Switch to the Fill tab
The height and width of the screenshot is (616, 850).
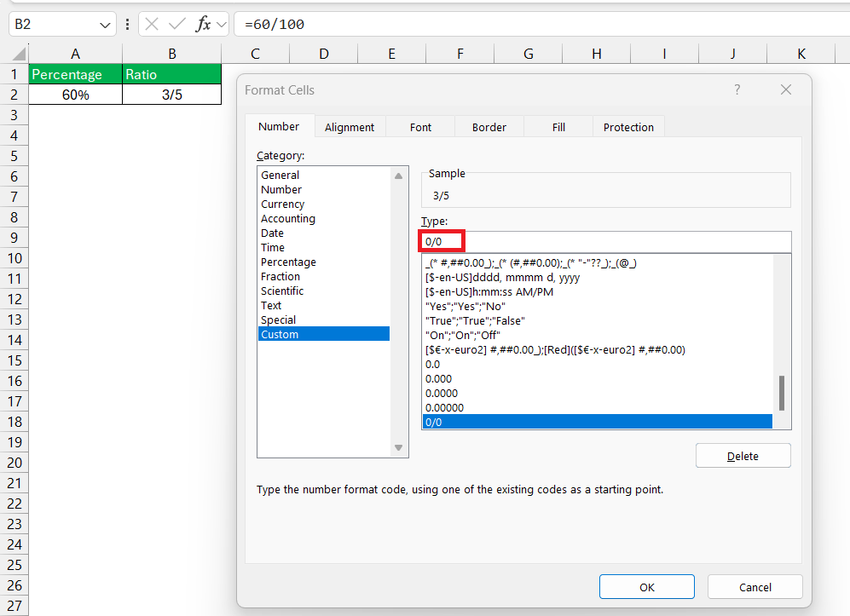pyautogui.click(x=558, y=127)
